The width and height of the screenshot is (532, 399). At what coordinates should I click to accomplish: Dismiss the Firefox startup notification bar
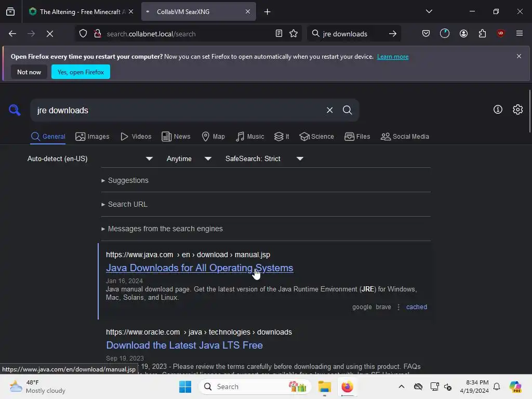pos(519,56)
